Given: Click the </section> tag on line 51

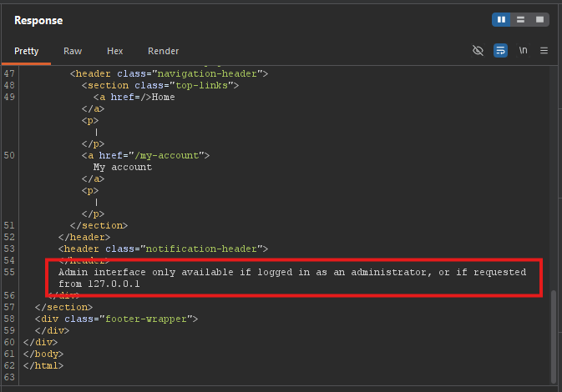Looking at the screenshot, I should tap(99, 225).
